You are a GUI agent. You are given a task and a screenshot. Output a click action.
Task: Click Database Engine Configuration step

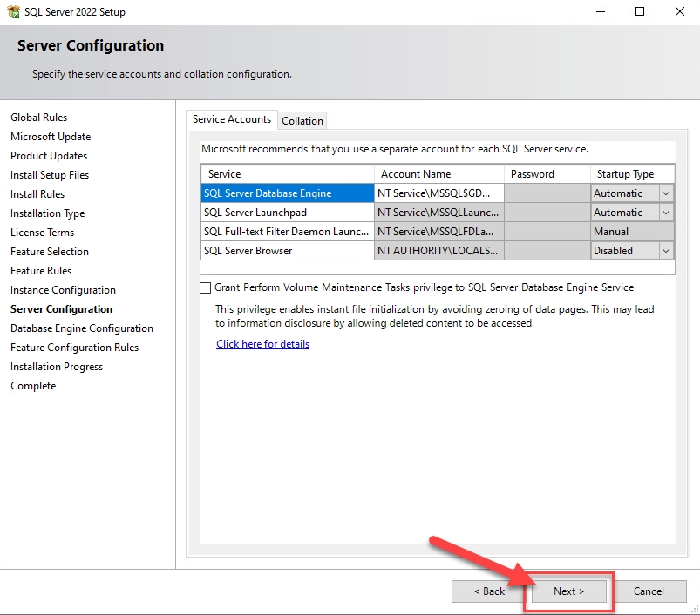pos(82,328)
